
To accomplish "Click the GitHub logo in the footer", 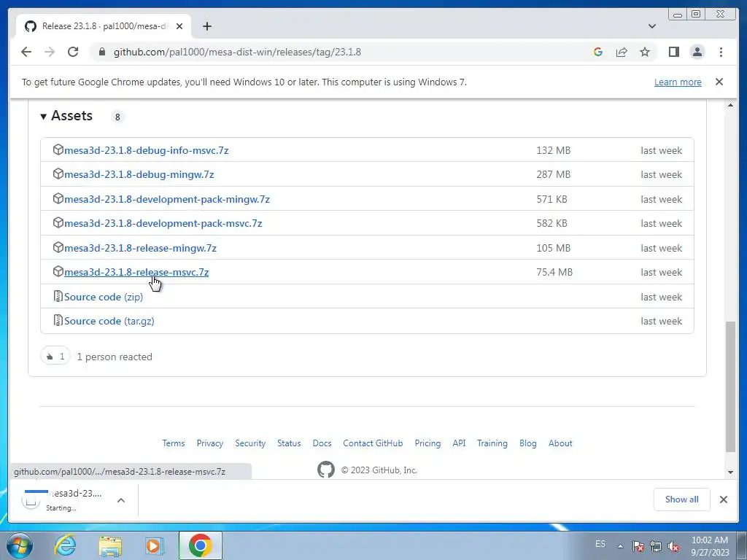I will click(x=326, y=470).
